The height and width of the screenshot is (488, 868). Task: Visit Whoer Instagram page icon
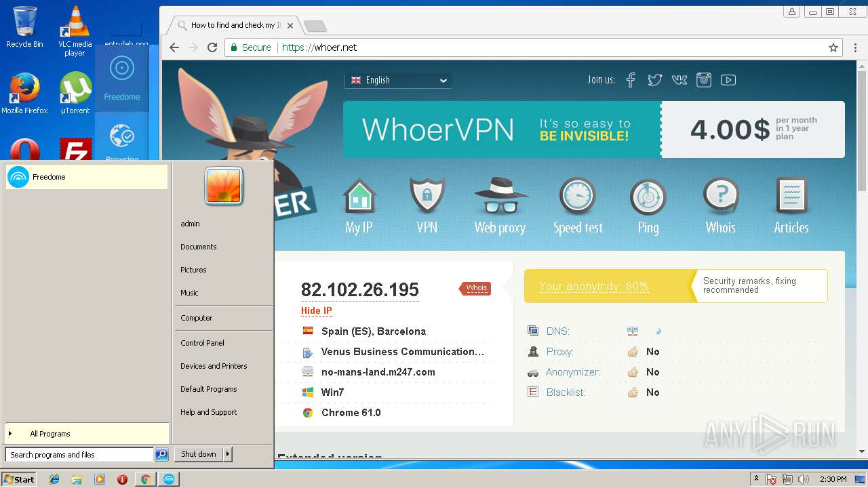click(704, 80)
